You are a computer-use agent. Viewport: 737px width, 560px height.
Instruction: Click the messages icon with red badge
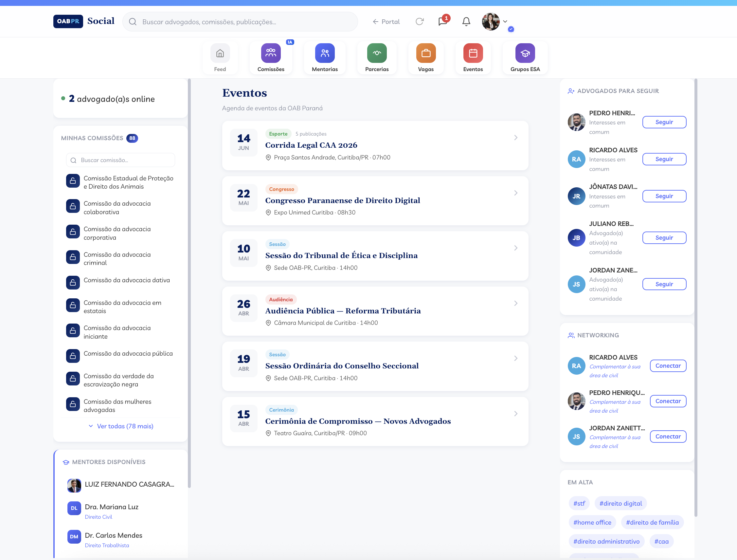pyautogui.click(x=442, y=22)
